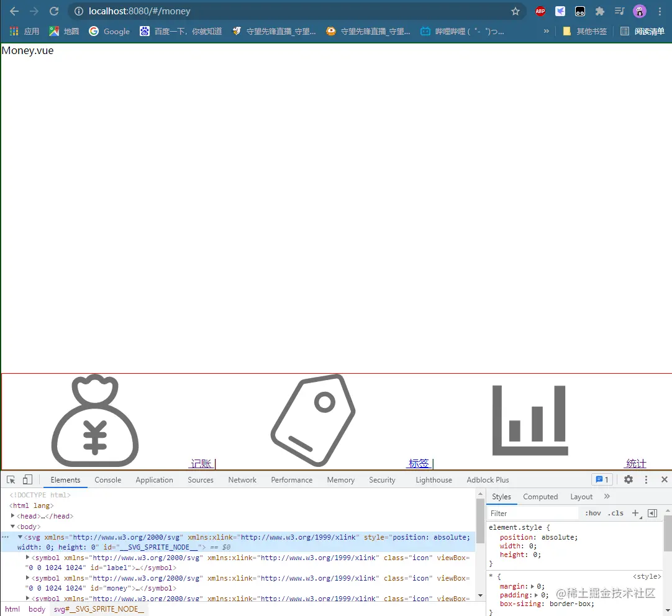Screen dimensions: 672x616
Task: Open the 阅读清单 reading list
Action: tap(642, 31)
